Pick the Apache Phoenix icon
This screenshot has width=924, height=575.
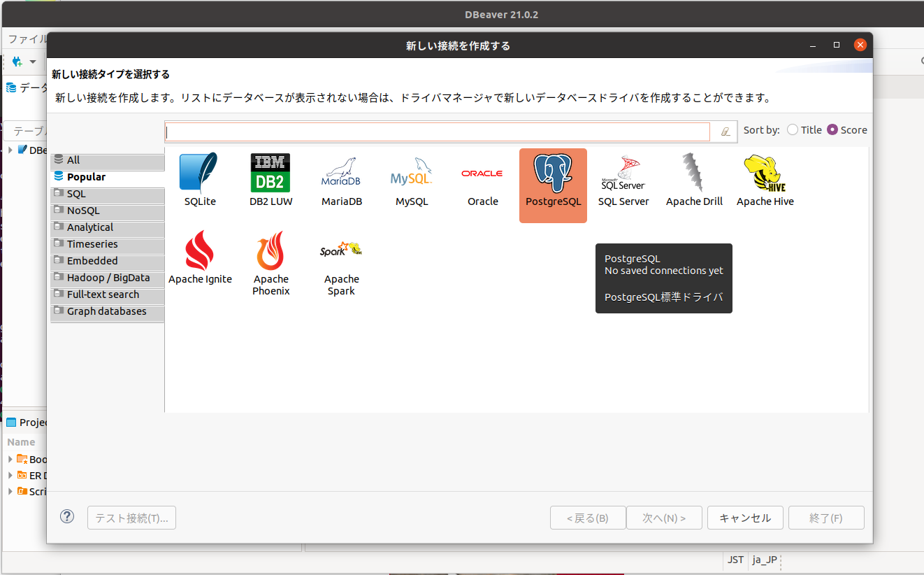pyautogui.click(x=270, y=250)
